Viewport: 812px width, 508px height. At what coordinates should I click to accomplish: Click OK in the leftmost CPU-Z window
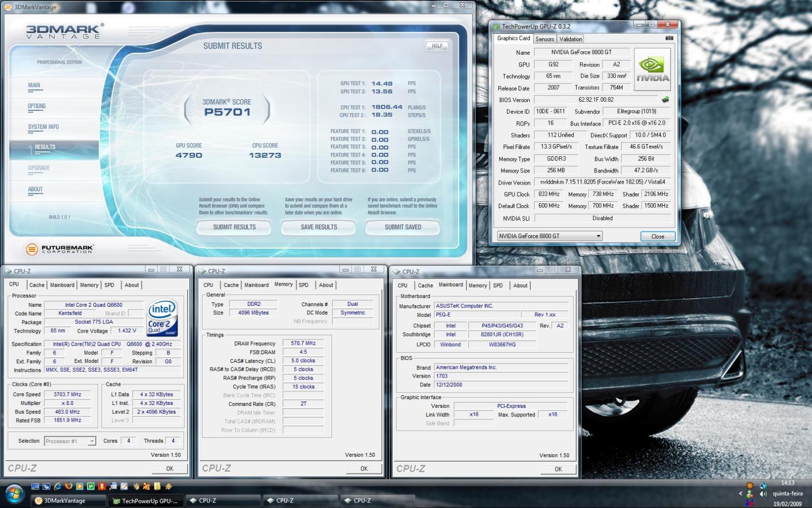click(169, 468)
